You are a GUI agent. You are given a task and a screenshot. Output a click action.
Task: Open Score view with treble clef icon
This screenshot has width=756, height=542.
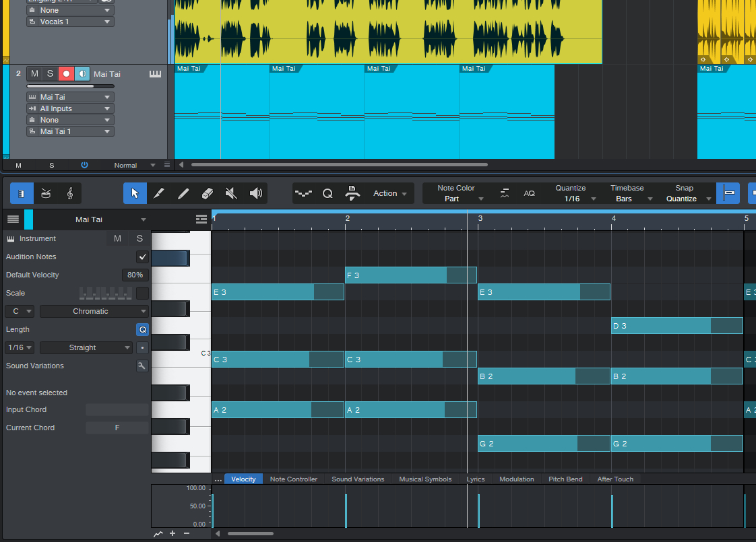click(x=69, y=194)
